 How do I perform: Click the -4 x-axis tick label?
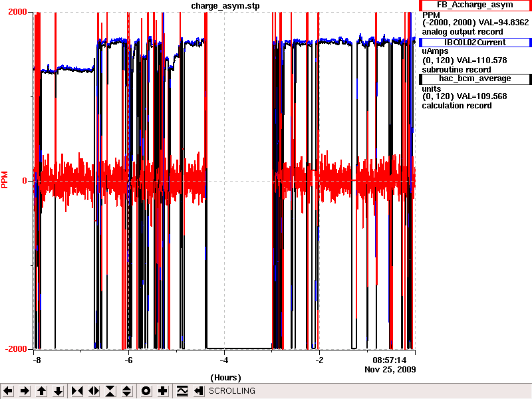click(x=224, y=360)
